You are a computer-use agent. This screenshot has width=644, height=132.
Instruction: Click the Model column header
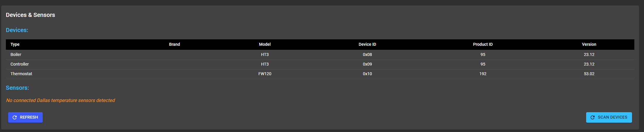click(265, 44)
